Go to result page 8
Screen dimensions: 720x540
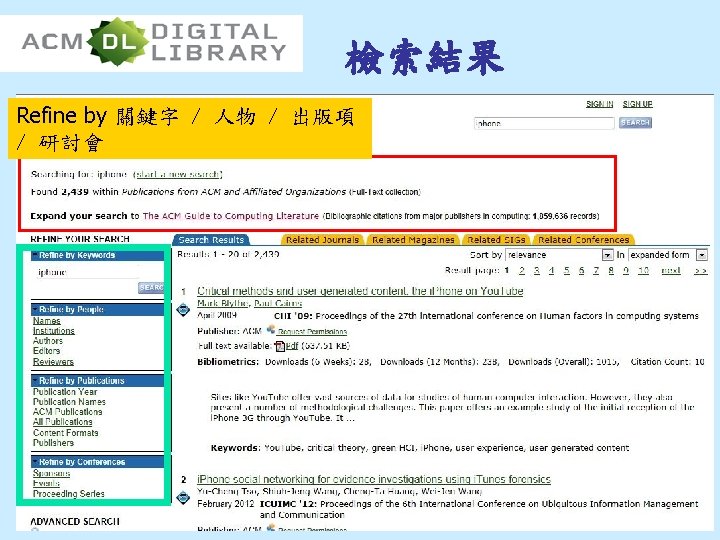point(611,270)
